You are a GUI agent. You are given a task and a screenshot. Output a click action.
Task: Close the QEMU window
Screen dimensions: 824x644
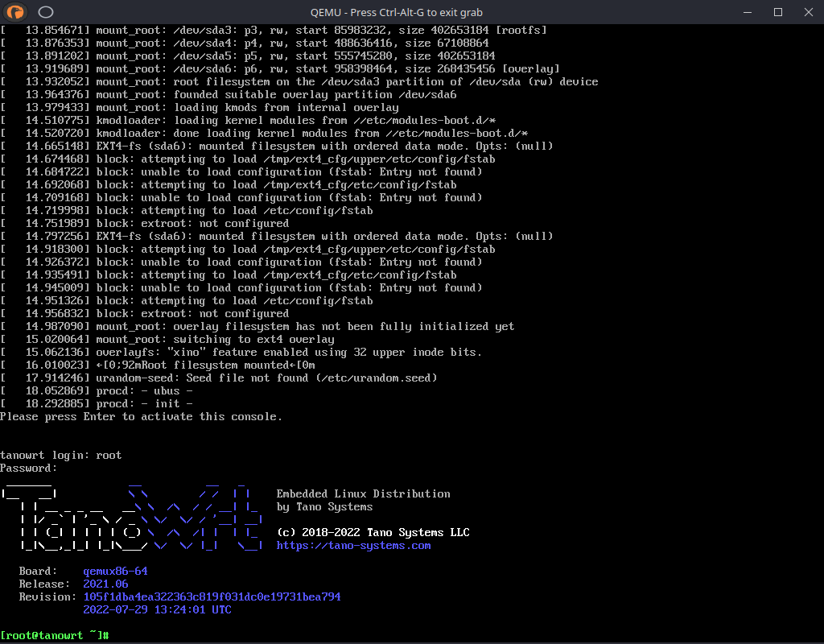(808, 12)
